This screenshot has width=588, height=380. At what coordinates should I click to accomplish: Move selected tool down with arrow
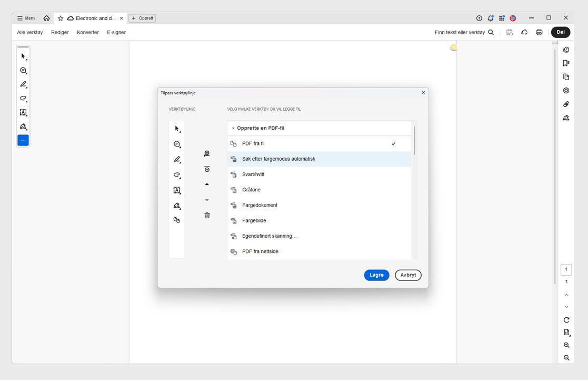[207, 200]
